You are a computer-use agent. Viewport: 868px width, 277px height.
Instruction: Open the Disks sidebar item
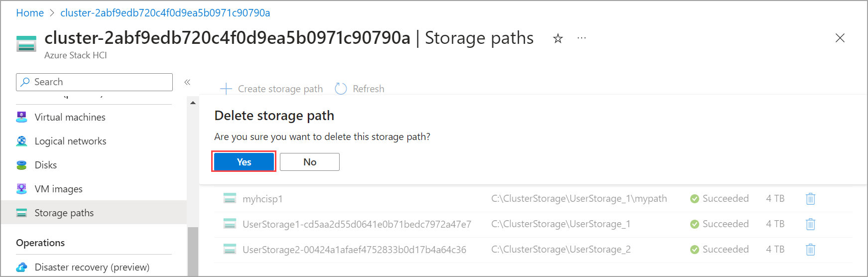(45, 165)
